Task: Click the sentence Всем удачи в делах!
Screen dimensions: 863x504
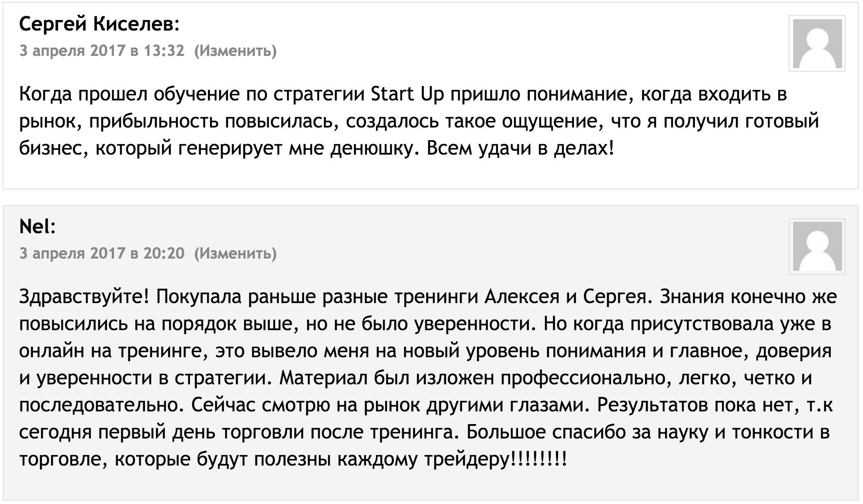Action: click(520, 149)
